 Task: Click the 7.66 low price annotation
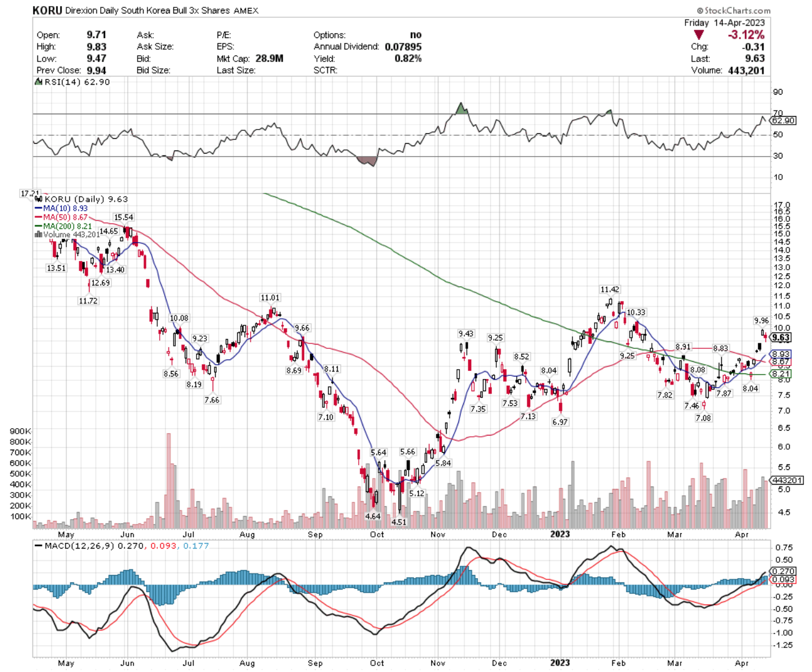(212, 400)
